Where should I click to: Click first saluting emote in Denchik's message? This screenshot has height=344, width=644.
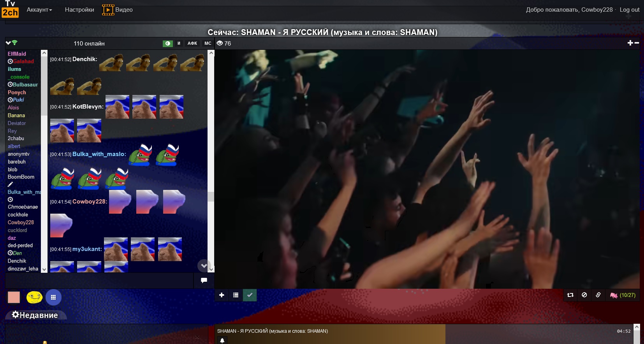pos(111,62)
